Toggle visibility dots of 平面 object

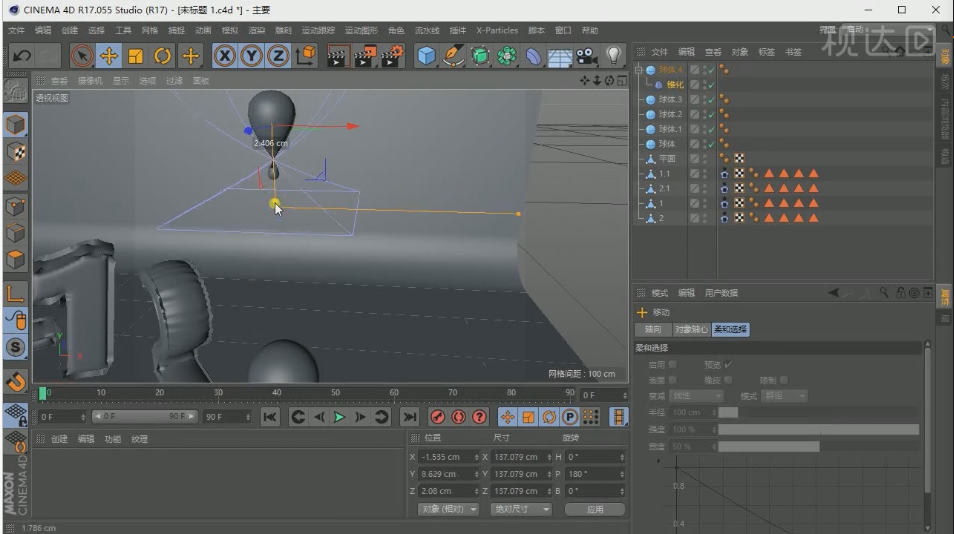coord(705,158)
